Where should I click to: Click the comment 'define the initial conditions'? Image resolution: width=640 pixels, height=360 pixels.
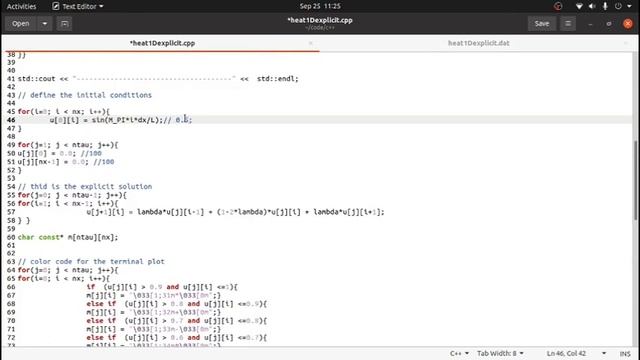[84, 95]
